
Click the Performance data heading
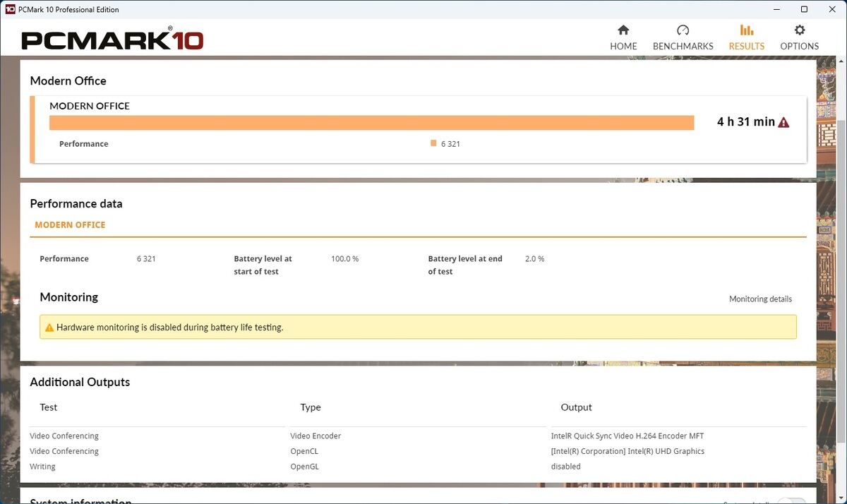point(76,203)
